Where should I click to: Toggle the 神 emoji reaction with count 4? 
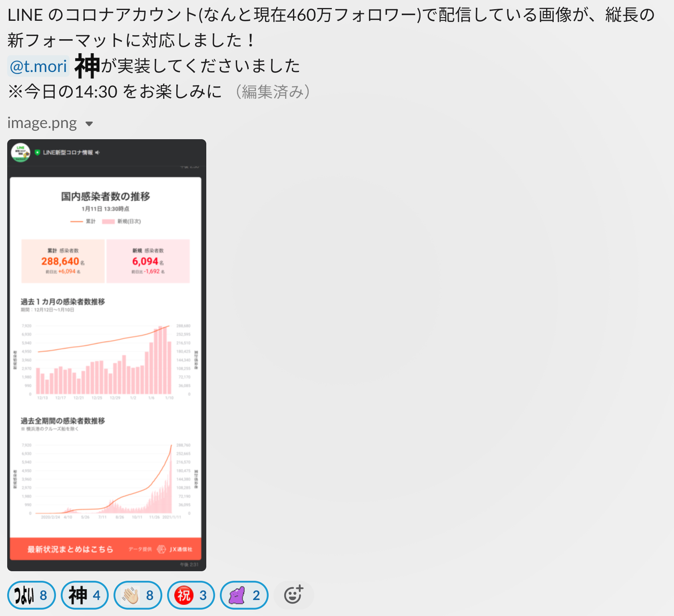pos(85,595)
